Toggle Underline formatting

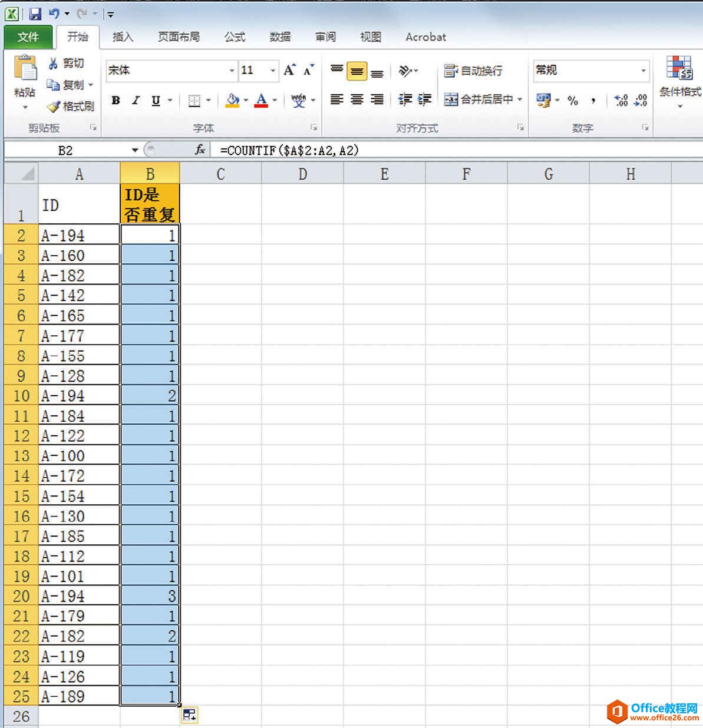(x=156, y=101)
